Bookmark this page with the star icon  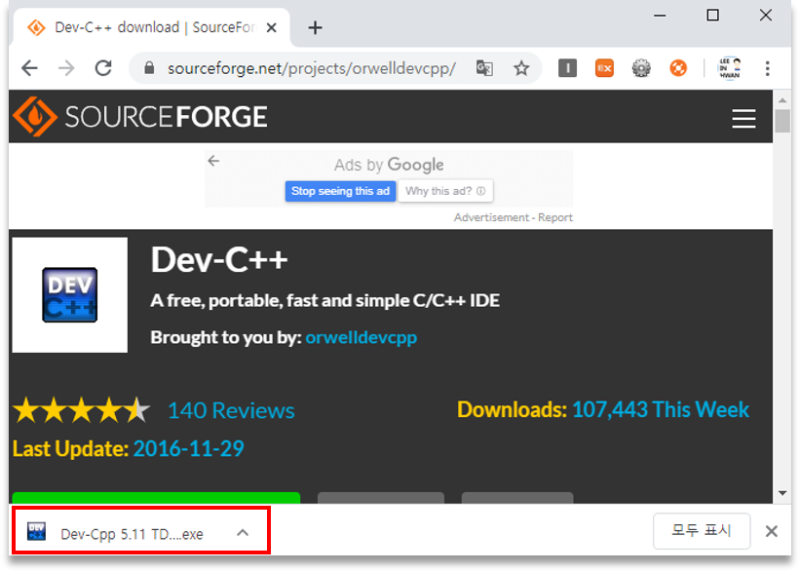[x=521, y=68]
